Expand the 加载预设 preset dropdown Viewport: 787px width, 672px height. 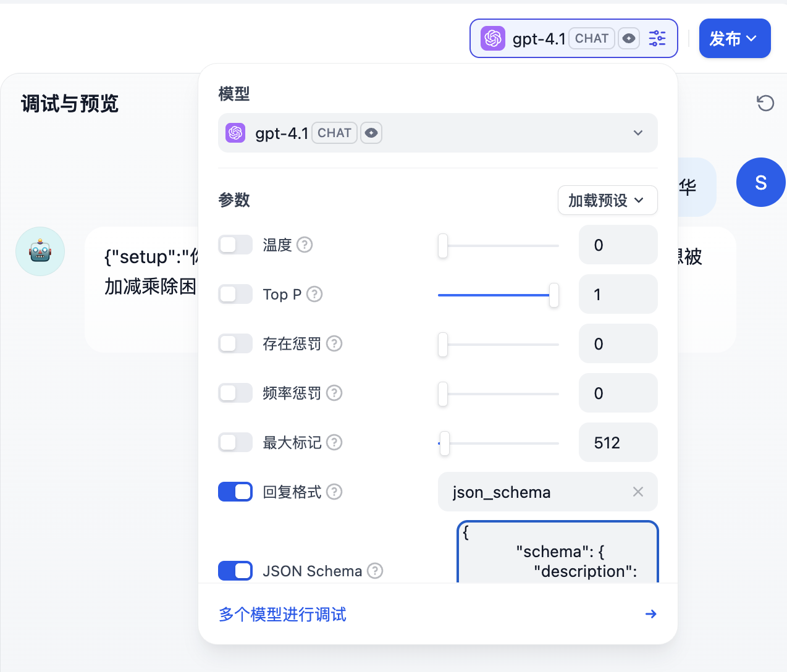coord(607,201)
